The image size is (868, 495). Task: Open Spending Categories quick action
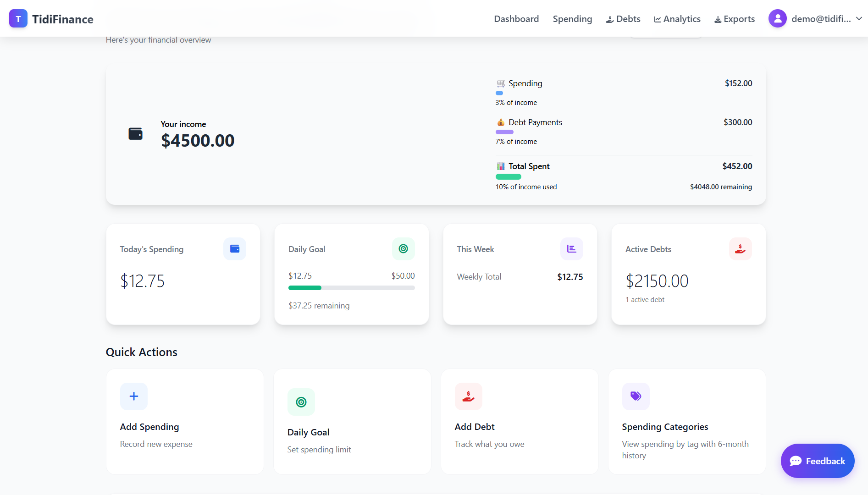687,422
